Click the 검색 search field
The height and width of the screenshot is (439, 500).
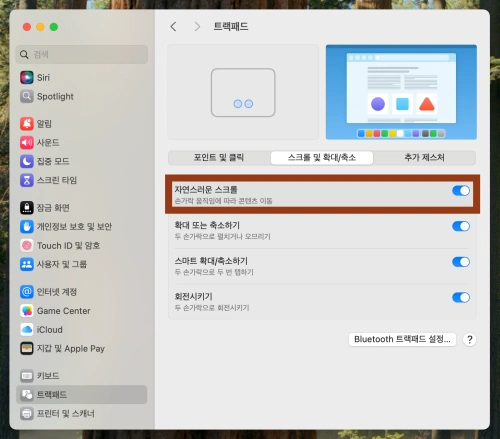(82, 54)
